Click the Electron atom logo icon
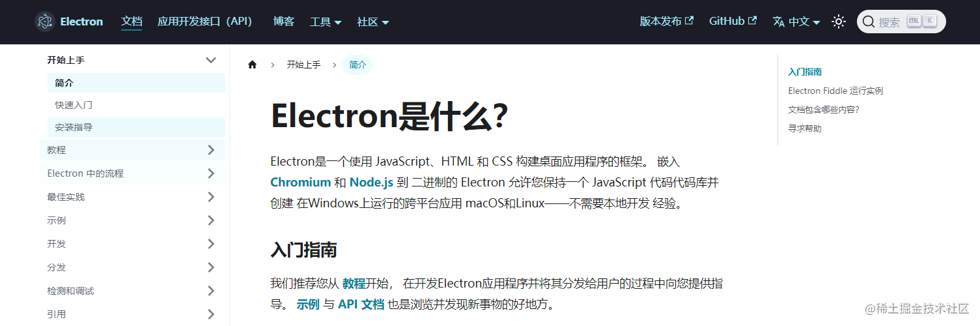 point(45,22)
